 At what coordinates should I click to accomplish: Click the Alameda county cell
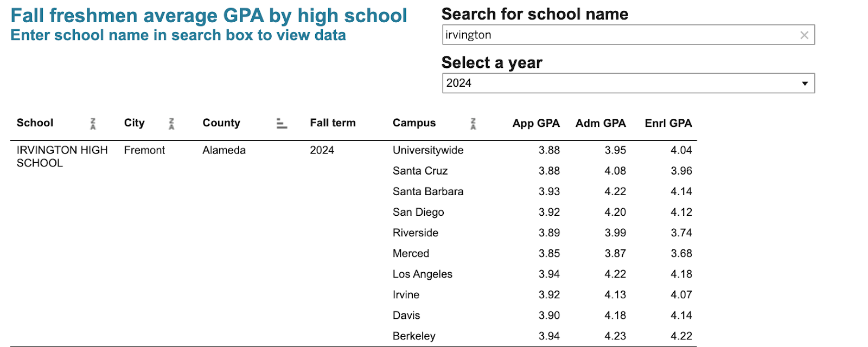224,150
